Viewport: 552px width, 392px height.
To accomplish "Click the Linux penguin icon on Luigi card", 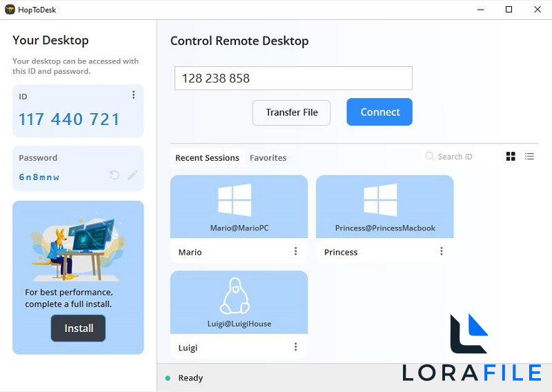I will (235, 296).
